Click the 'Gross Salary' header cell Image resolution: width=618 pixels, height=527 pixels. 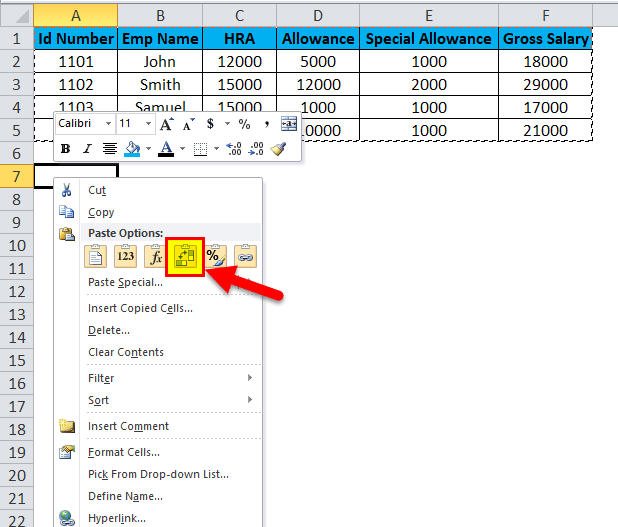pyautogui.click(x=545, y=39)
